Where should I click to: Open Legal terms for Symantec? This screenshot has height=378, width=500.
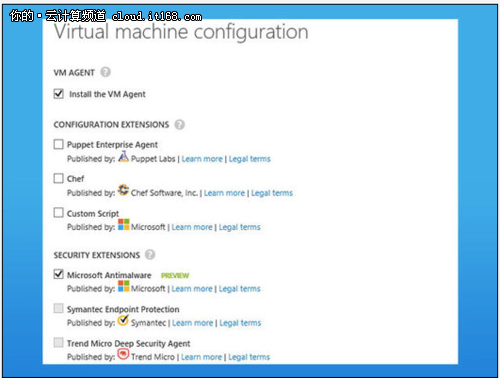tap(240, 323)
